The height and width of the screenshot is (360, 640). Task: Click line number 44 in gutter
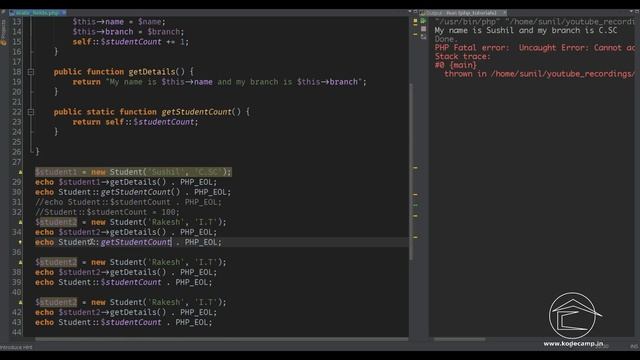(16, 332)
